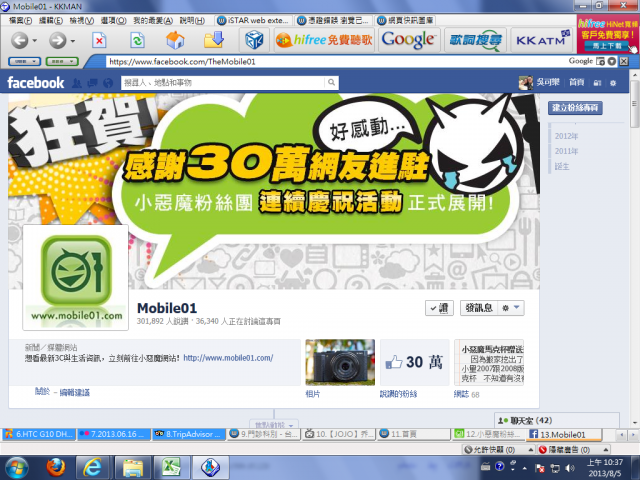Go back with the browser back arrow
Viewport: 640px width, 480px height.
click(x=19, y=40)
